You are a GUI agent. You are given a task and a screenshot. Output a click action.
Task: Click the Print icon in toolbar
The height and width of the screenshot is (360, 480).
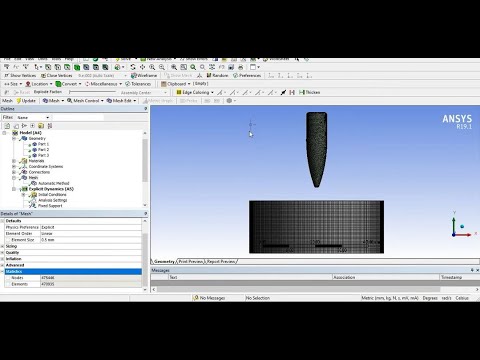pyautogui.click(x=241, y=67)
